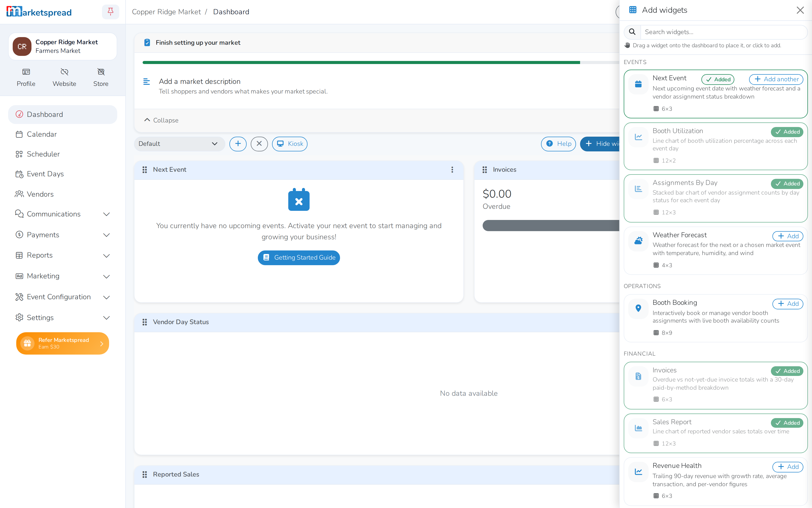The height and width of the screenshot is (508, 812).
Task: Click Add another for Next Event widget
Action: tap(776, 79)
